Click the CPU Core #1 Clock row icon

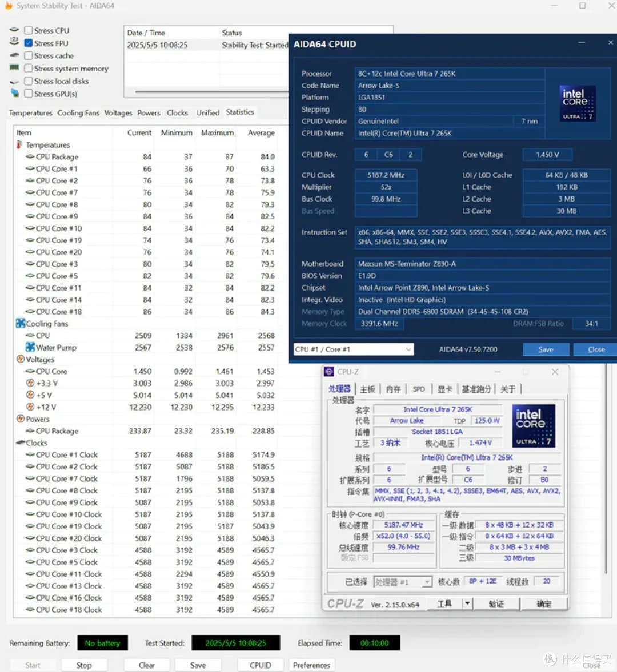(30, 454)
